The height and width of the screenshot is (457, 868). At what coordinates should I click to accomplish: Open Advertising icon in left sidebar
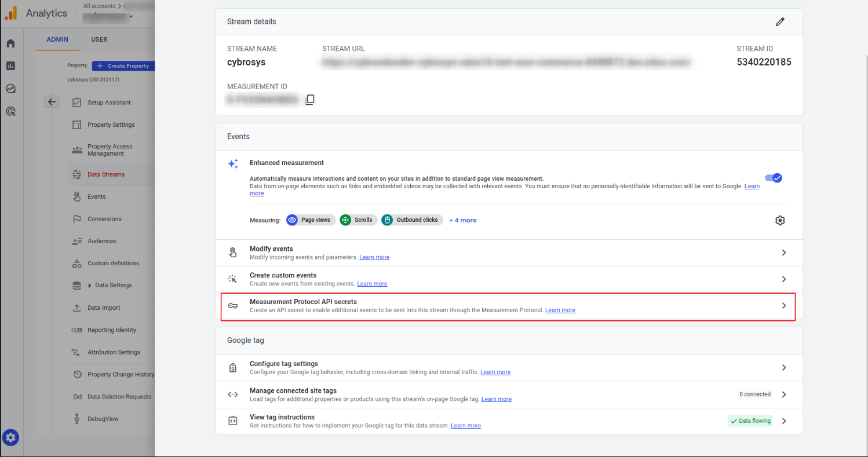click(x=10, y=111)
